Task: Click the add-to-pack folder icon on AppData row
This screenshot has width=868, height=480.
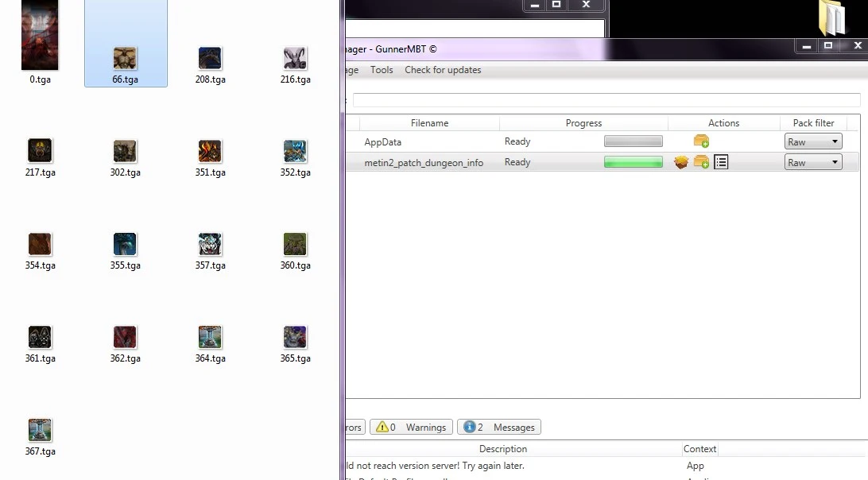Action: [700, 141]
